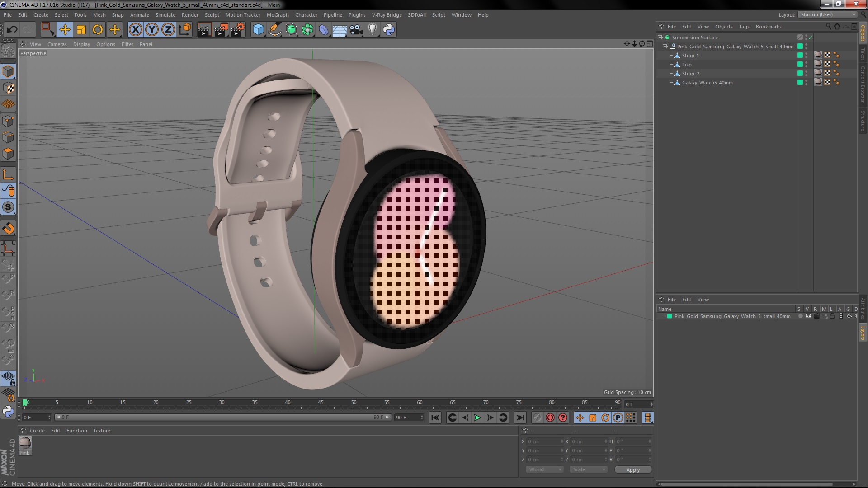
Task: Select the Live Selection tool
Action: click(x=48, y=30)
